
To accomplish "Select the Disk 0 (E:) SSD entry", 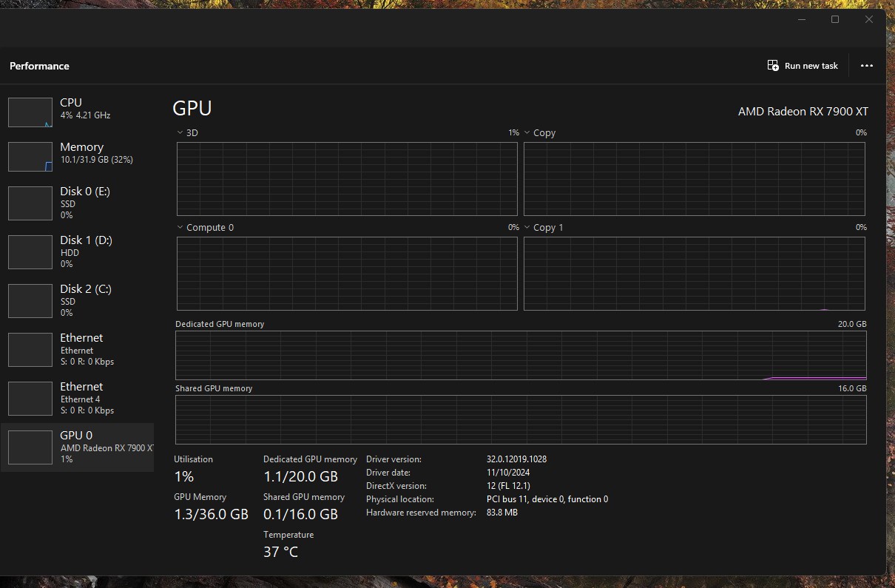I will point(77,203).
